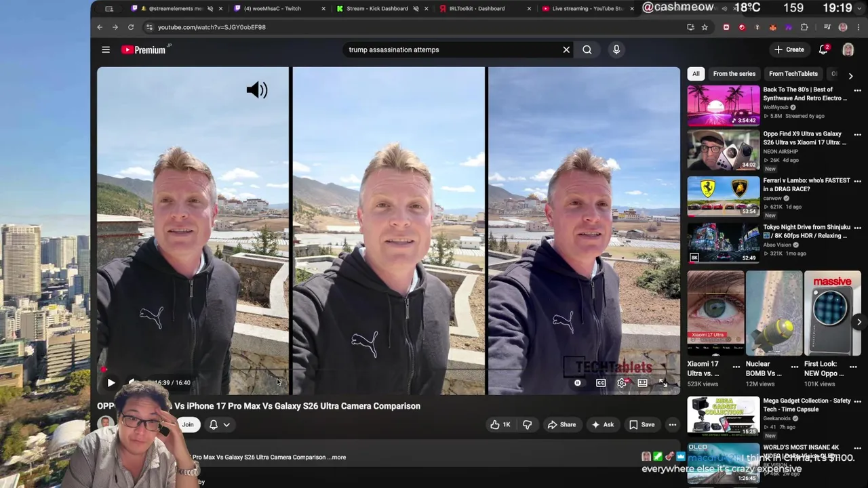Image resolution: width=868 pixels, height=488 pixels.
Task: Switch to Stream Kick Dashboard tab
Action: tap(380, 9)
